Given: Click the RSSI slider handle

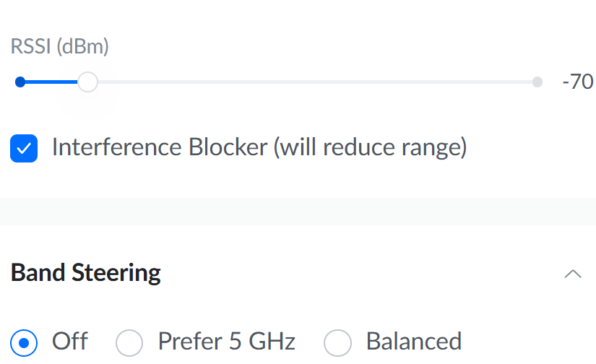Looking at the screenshot, I should (87, 82).
